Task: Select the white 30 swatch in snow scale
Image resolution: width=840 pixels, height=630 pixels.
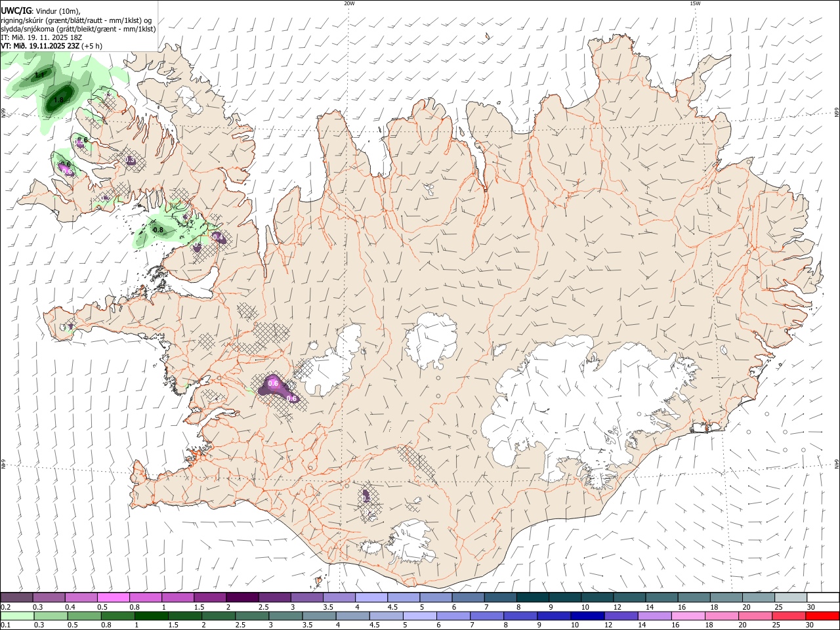Action: [x=823, y=597]
